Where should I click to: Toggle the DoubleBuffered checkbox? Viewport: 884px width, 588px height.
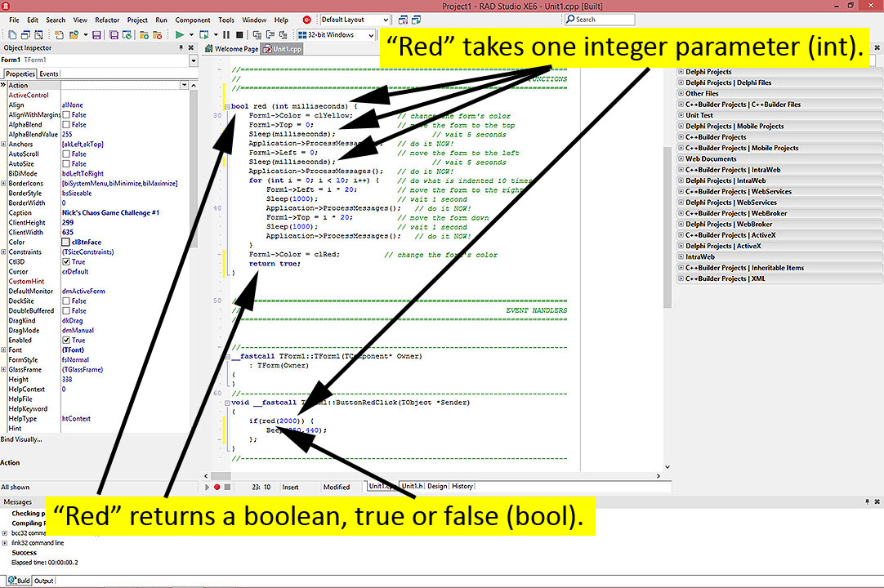(x=66, y=310)
